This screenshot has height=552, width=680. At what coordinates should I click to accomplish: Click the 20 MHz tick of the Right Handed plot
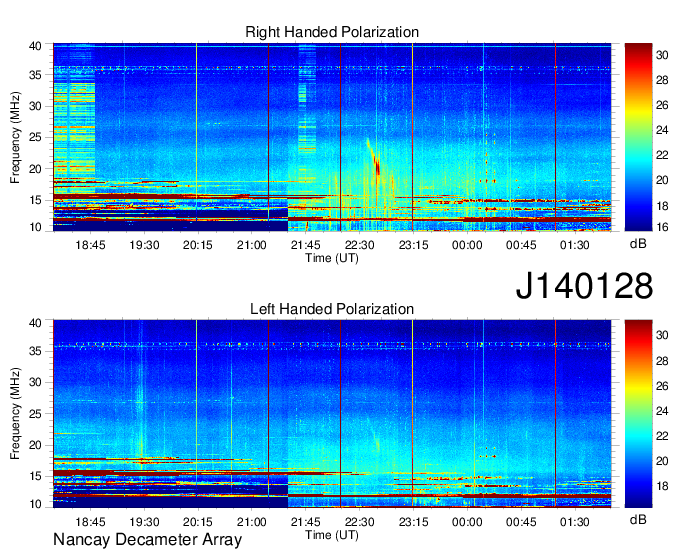click(35, 169)
